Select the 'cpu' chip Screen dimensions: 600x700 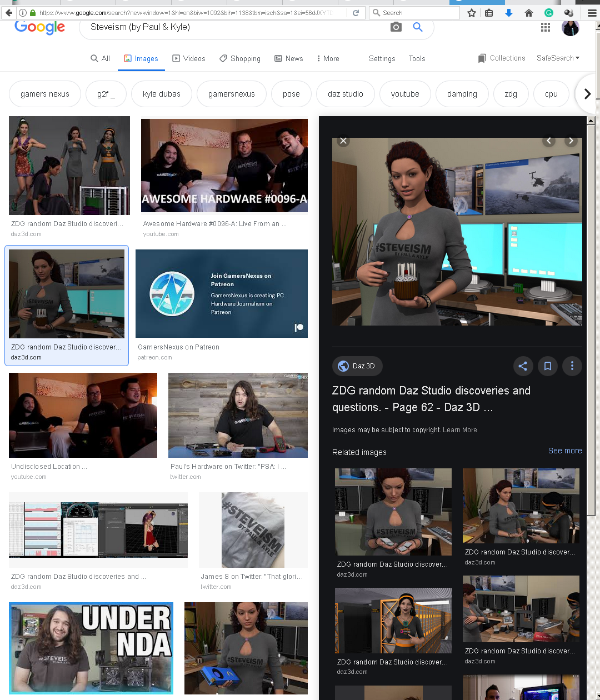[x=551, y=94]
